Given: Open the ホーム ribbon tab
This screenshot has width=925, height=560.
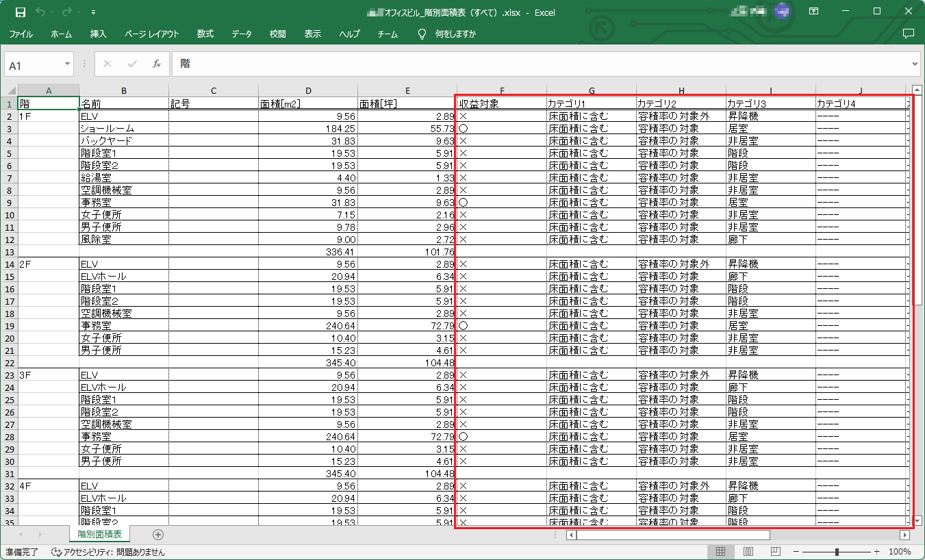Looking at the screenshot, I should (62, 34).
